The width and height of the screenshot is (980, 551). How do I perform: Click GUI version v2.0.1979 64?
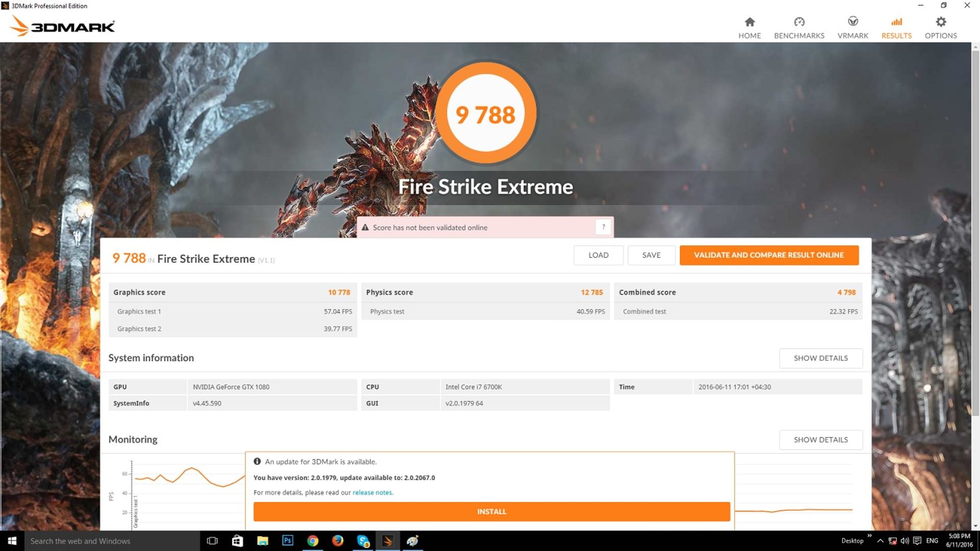(x=464, y=403)
